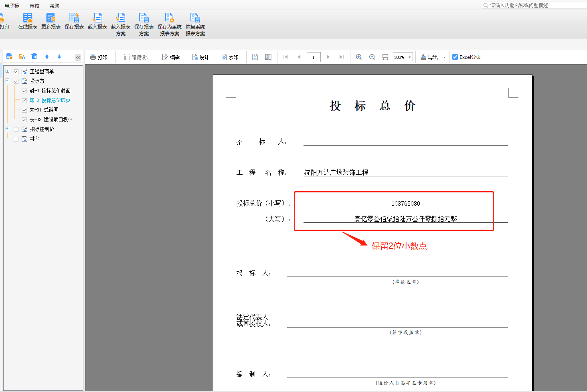Toggle checkbox for 其他
This screenshot has width=587, height=392.
(x=16, y=139)
